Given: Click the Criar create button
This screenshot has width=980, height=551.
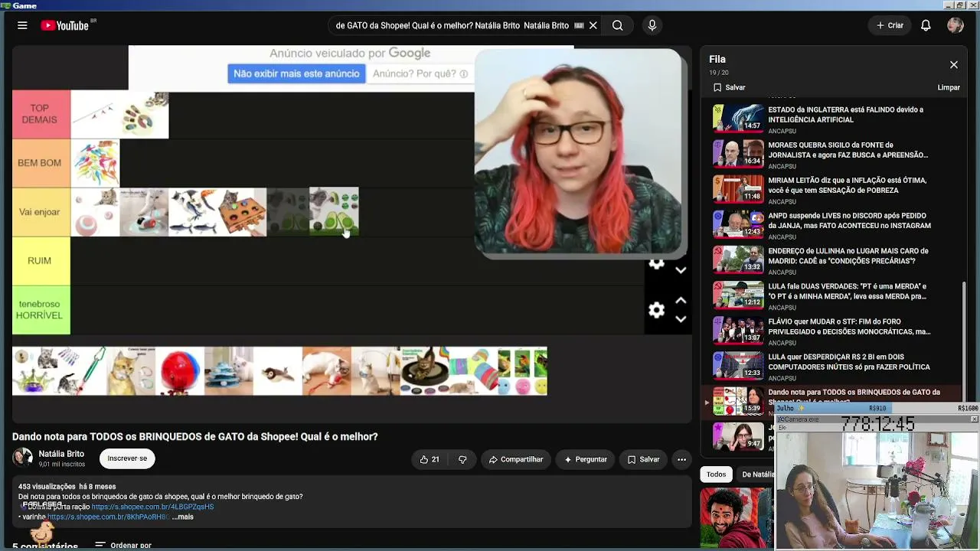Looking at the screenshot, I should point(890,25).
